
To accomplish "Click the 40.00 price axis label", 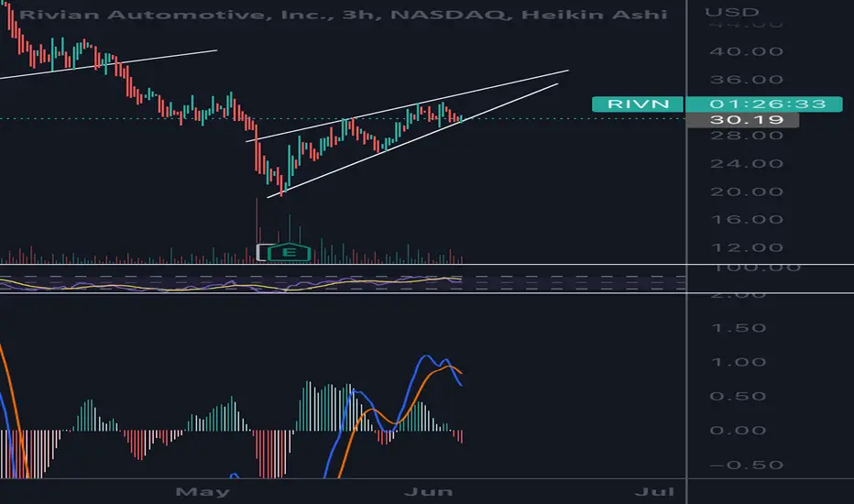I will pyautogui.click(x=746, y=51).
